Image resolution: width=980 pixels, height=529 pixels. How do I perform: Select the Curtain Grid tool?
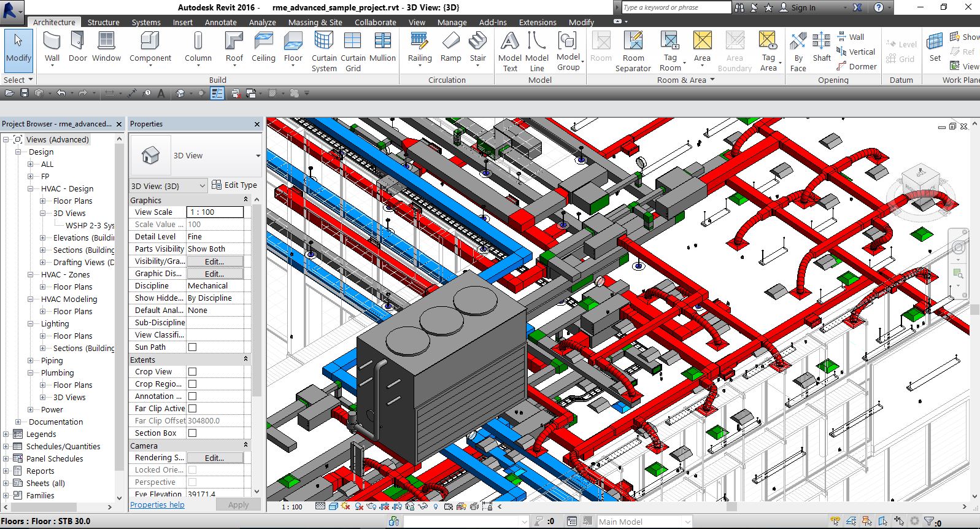click(353, 52)
